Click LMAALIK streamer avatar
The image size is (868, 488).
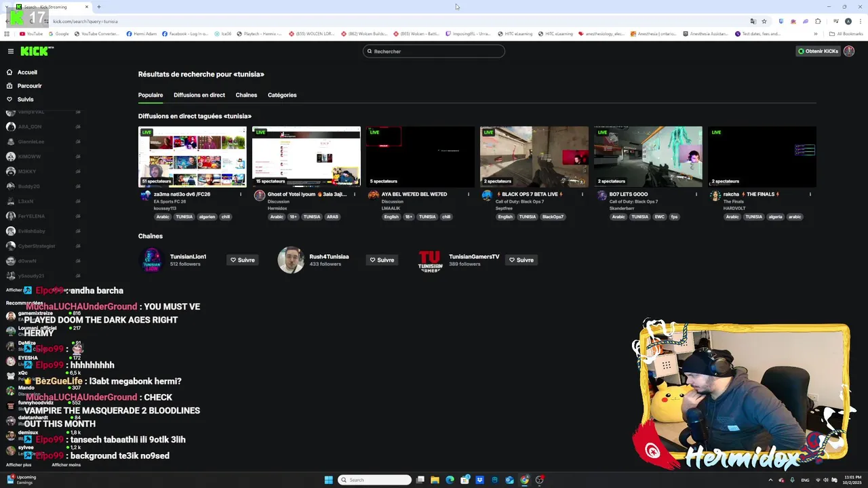(x=373, y=195)
